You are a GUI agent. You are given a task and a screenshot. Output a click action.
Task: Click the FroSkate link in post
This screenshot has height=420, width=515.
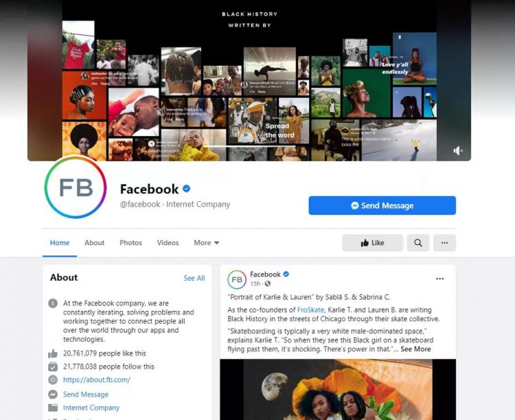[310, 310]
